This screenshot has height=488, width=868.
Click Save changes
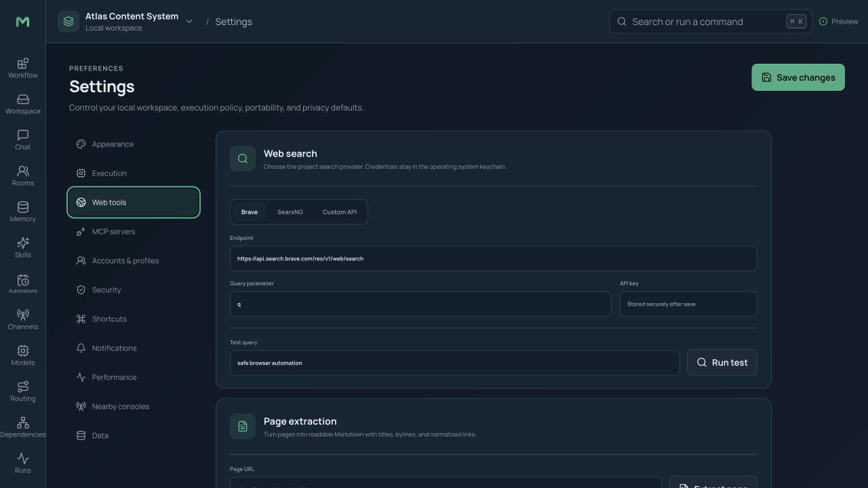[x=797, y=77]
